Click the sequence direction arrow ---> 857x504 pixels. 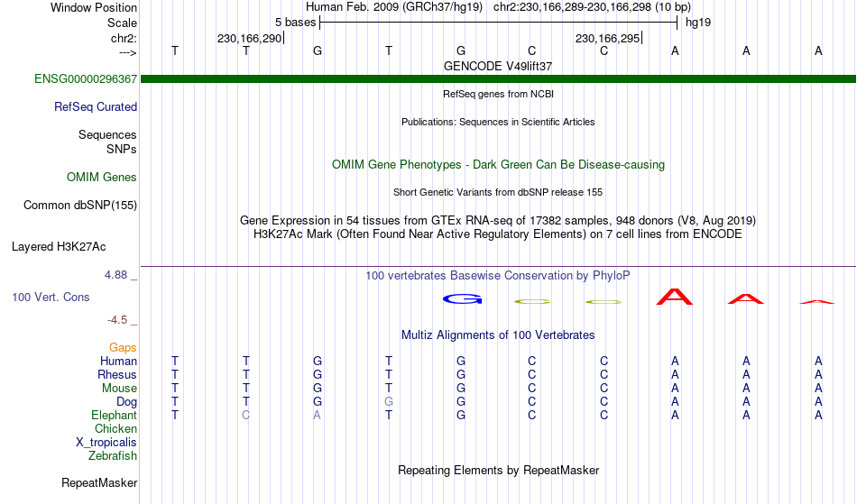[127, 53]
